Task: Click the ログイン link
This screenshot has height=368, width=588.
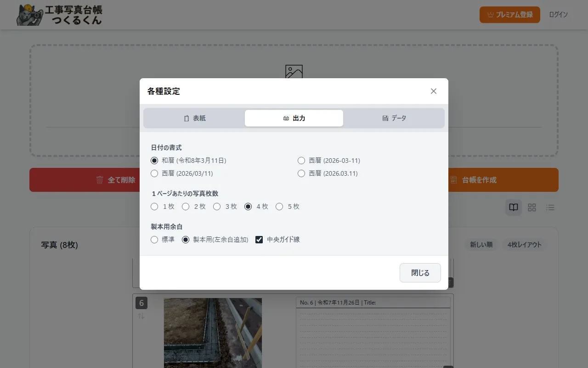Action: tap(558, 14)
